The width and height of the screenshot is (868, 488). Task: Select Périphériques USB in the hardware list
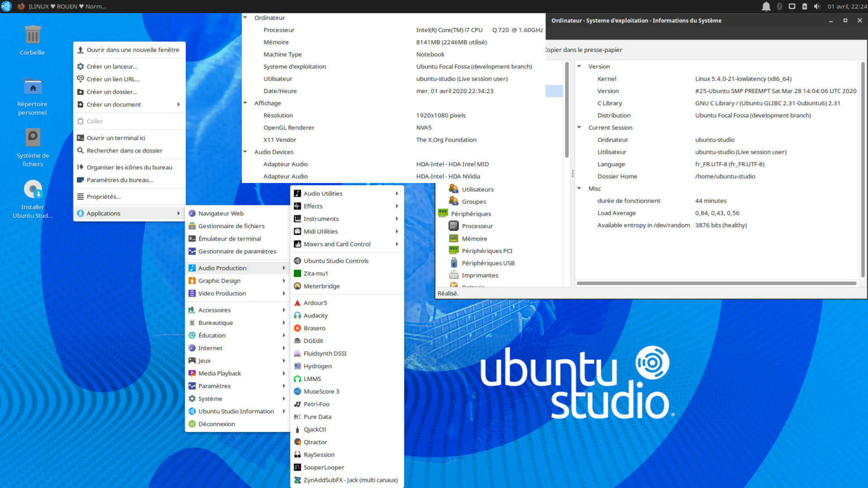point(488,263)
